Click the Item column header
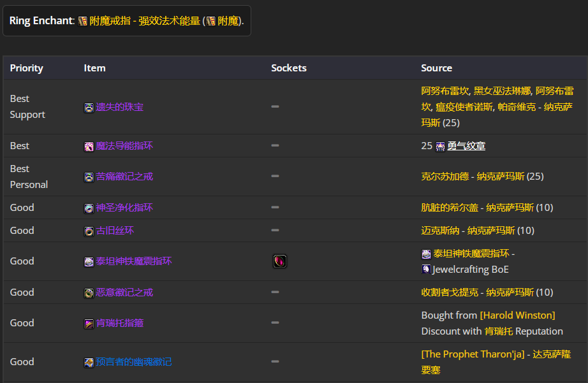 pos(94,68)
